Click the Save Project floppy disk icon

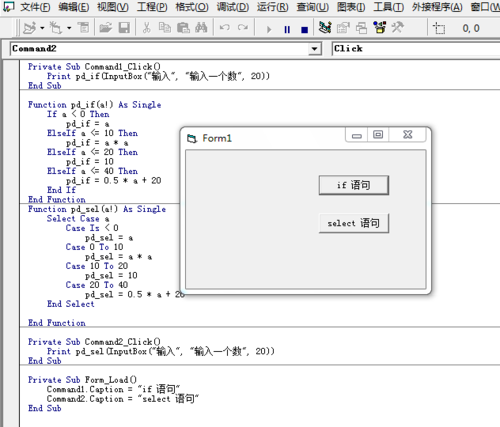tap(124, 28)
